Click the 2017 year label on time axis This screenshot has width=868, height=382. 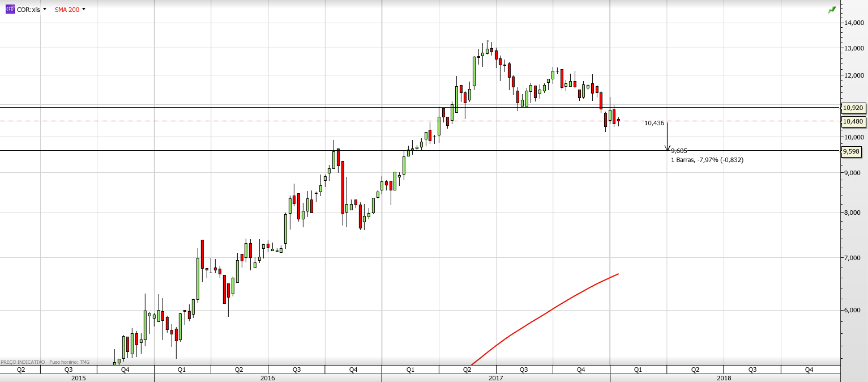(x=496, y=377)
